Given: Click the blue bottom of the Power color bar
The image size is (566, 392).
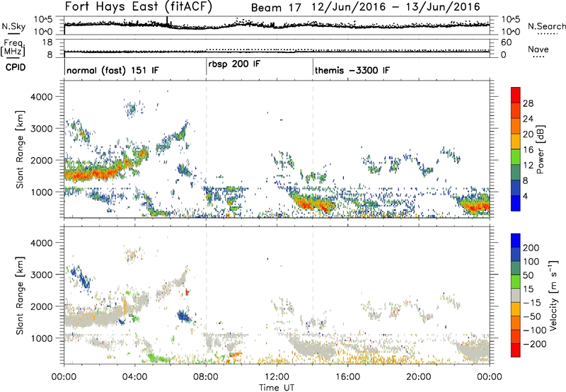Looking at the screenshot, I should point(516,203).
